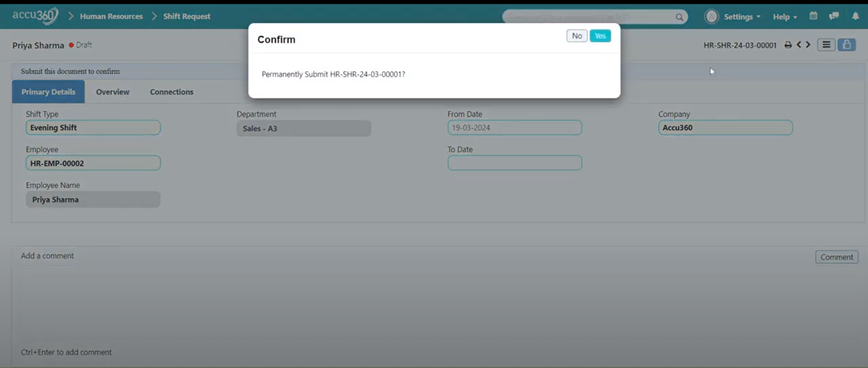Click the Employee Name field

[x=93, y=200]
